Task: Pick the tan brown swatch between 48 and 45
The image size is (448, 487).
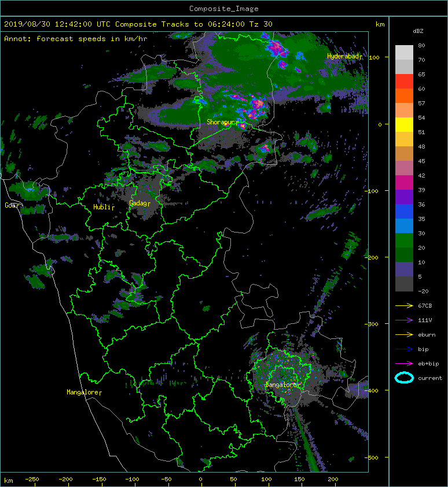Action: (x=404, y=154)
